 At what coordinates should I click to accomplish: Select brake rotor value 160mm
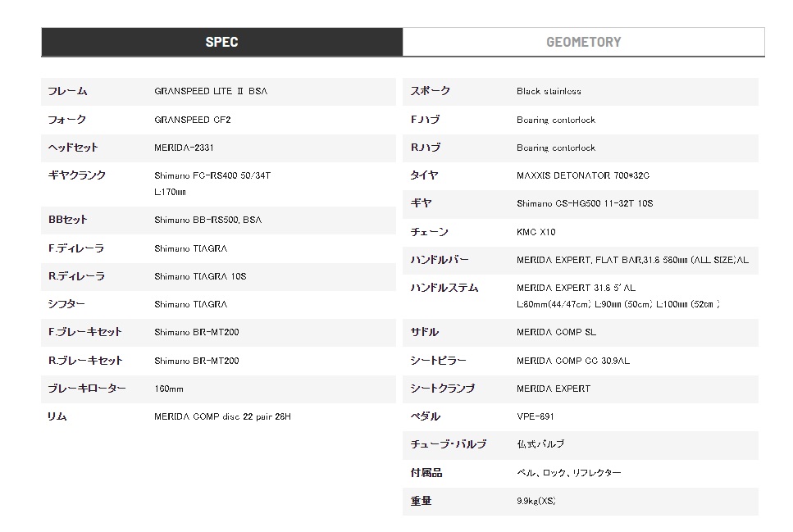pos(169,389)
